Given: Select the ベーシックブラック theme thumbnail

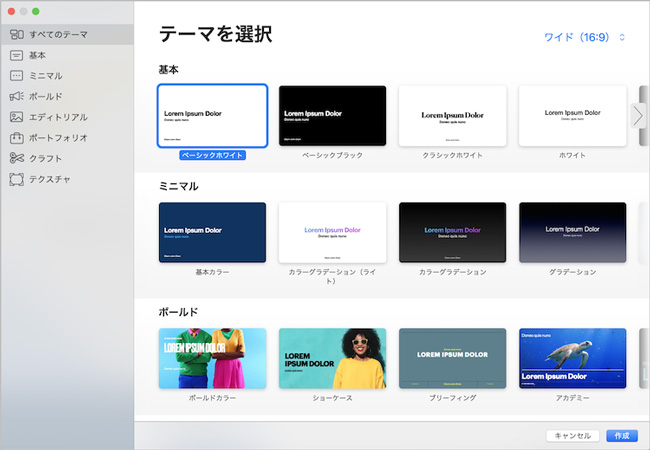Looking at the screenshot, I should click(x=332, y=116).
